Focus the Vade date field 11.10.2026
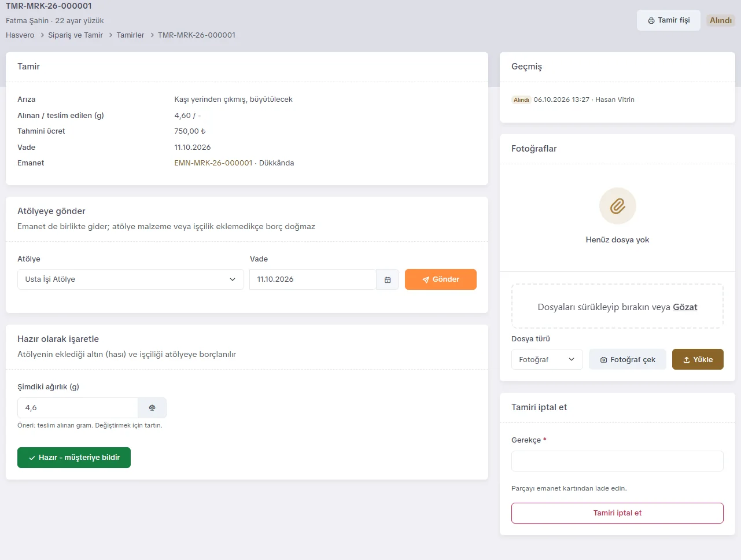Viewport: 741px width, 560px height. [x=313, y=279]
